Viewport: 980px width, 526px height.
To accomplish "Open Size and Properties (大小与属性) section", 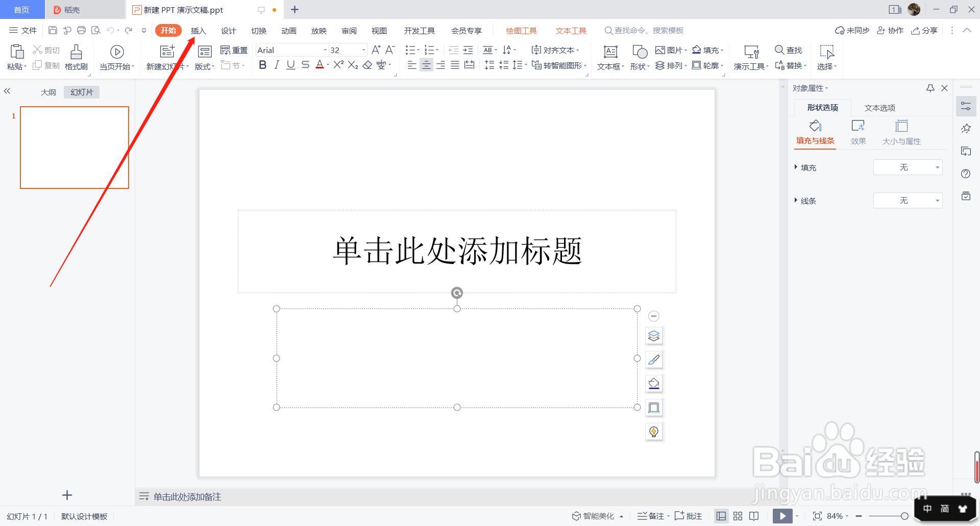I will 901,132.
